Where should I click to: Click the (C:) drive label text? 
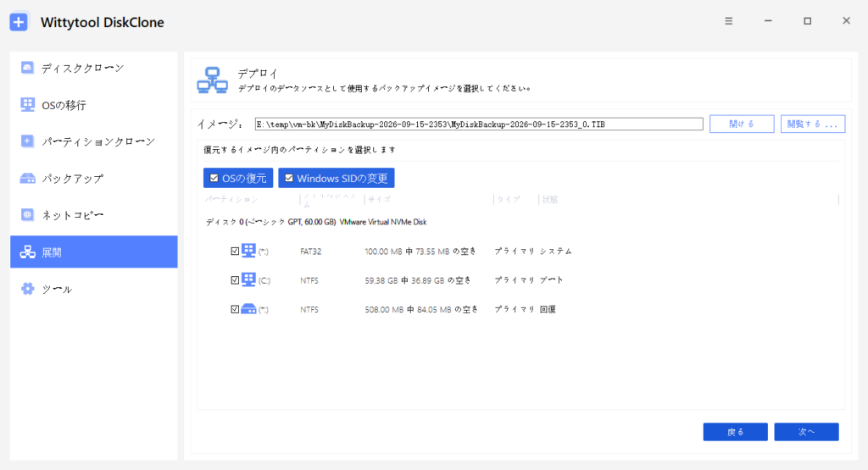click(x=264, y=281)
